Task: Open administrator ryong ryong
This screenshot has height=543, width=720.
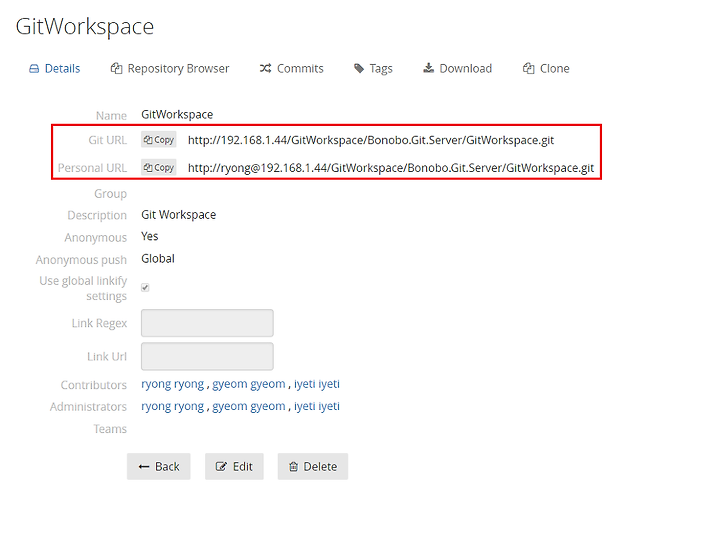Action: (173, 406)
